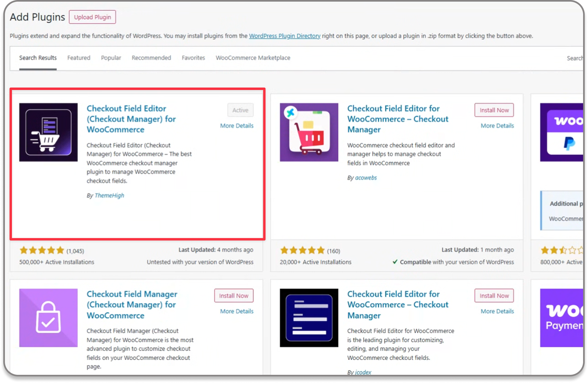
Task: Open More Details for ThemeHigh Checkout Field Editor
Action: pos(237,126)
